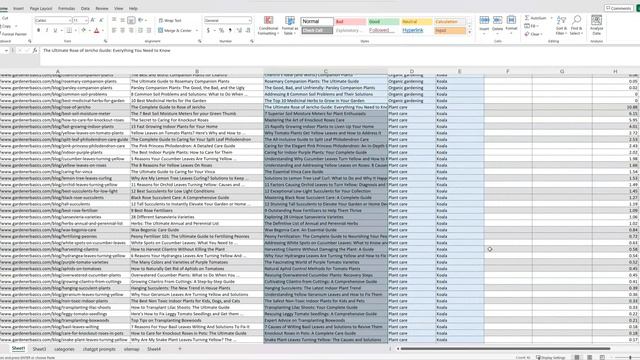The width and height of the screenshot is (640, 360).
Task: Switch to the sitemap sheet tab
Action: pyautogui.click(x=131, y=349)
